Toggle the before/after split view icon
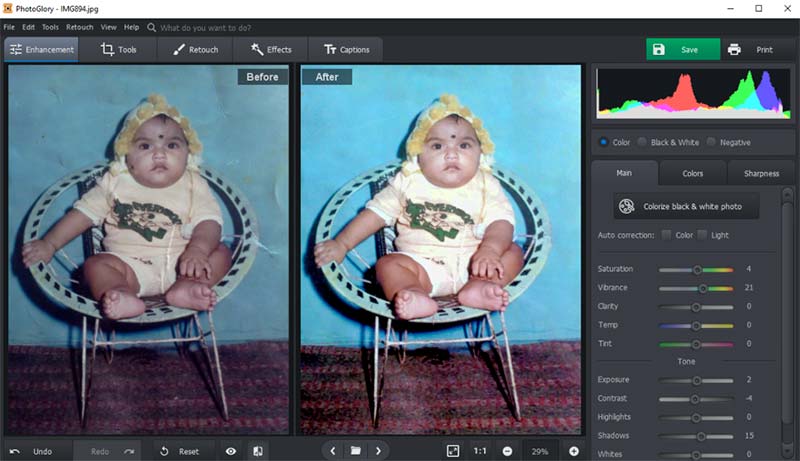Viewport: 800px width, 461px height. (258, 451)
